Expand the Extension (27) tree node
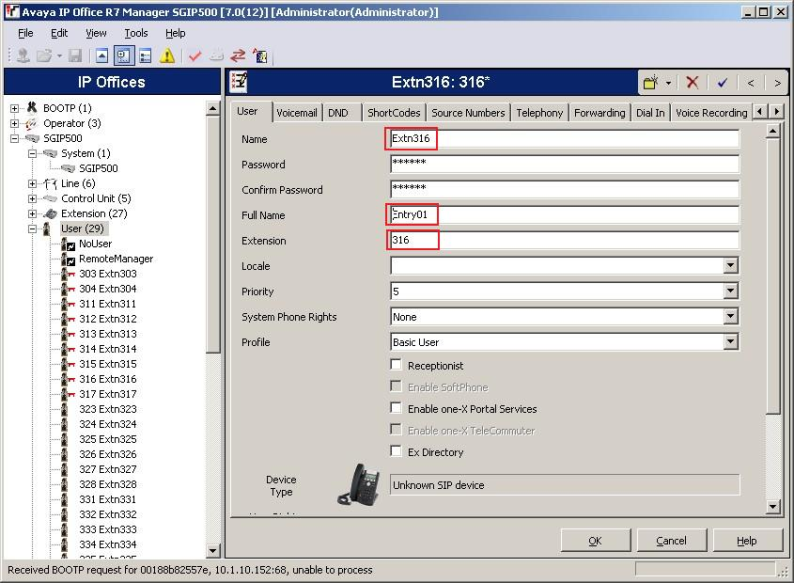 (33, 213)
